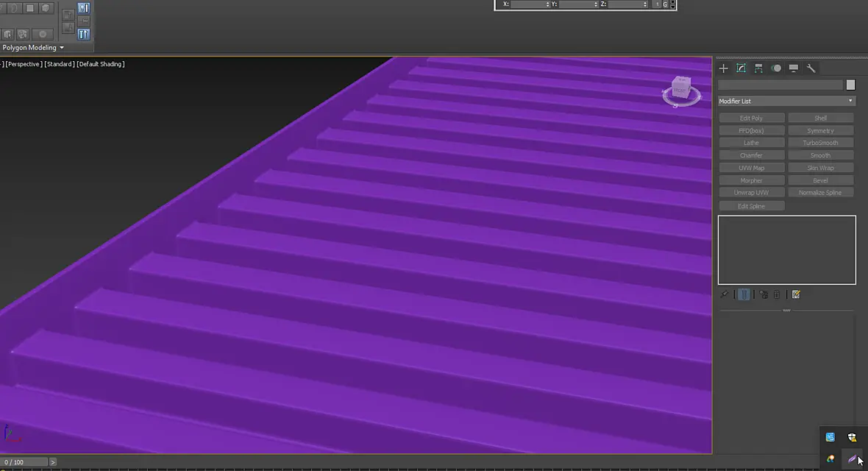Open the Display panel monitor icon
Screen dimensions: 868x471
(x=794, y=68)
